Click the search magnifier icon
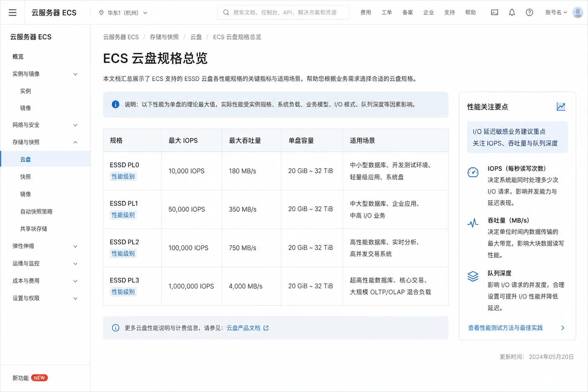The height and width of the screenshot is (392, 588). [x=226, y=13]
